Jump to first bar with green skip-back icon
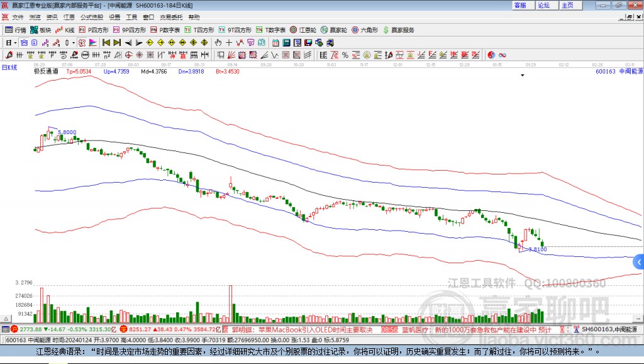The width and height of the screenshot is (644, 364). click(106, 43)
